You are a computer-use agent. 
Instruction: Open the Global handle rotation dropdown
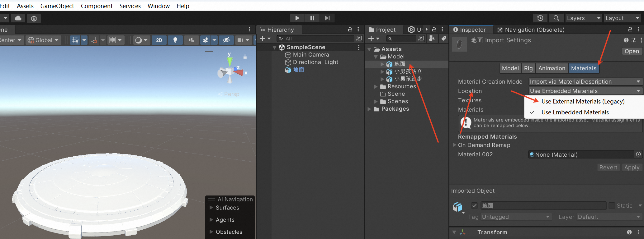pyautogui.click(x=43, y=40)
